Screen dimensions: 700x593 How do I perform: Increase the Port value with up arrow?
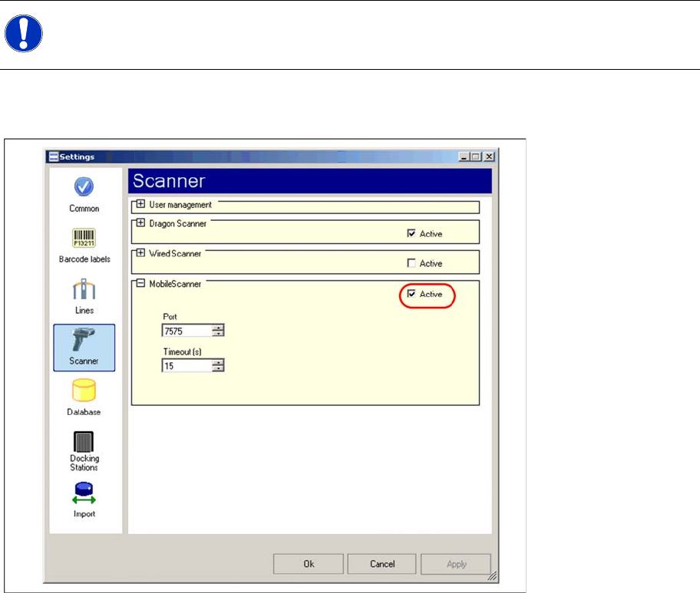pyautogui.click(x=218, y=328)
